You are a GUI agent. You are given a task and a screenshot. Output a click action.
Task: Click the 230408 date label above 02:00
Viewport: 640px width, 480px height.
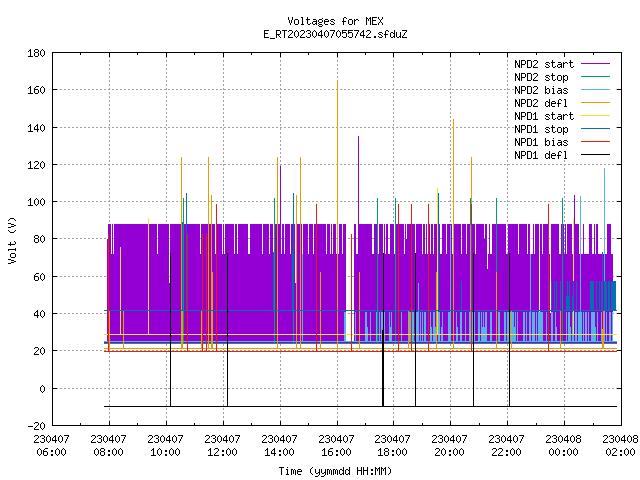[620, 439]
